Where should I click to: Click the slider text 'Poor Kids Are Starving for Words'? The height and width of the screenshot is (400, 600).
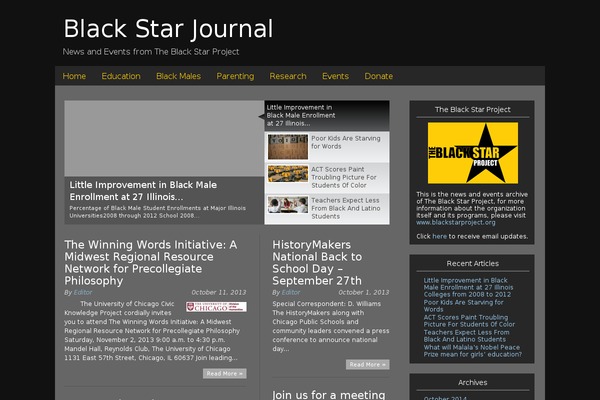(346, 142)
